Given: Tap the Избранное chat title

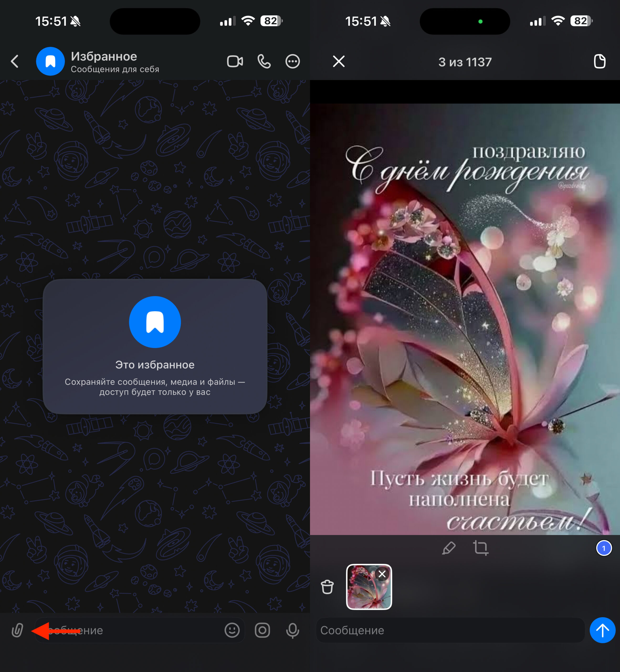Looking at the screenshot, I should tap(104, 56).
